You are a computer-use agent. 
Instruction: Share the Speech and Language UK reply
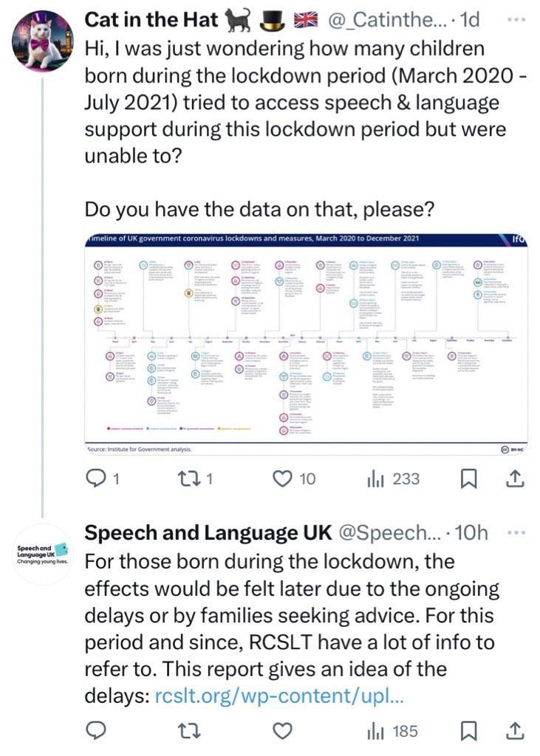click(x=515, y=731)
